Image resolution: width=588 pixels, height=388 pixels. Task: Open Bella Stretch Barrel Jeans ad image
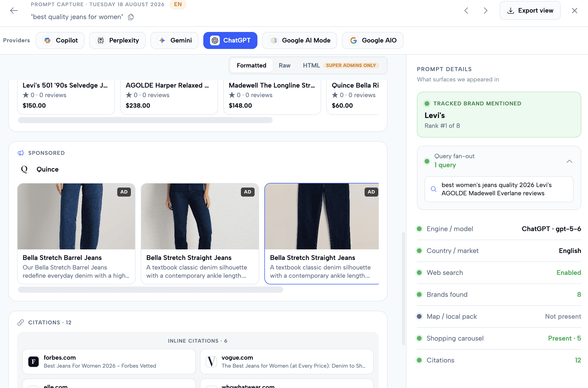[x=76, y=216]
